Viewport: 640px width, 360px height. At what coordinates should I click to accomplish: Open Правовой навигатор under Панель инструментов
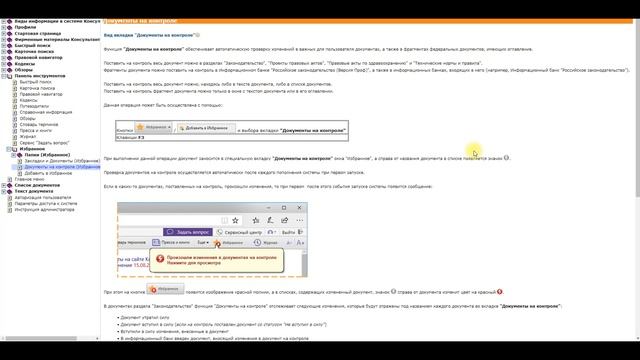(x=41, y=94)
